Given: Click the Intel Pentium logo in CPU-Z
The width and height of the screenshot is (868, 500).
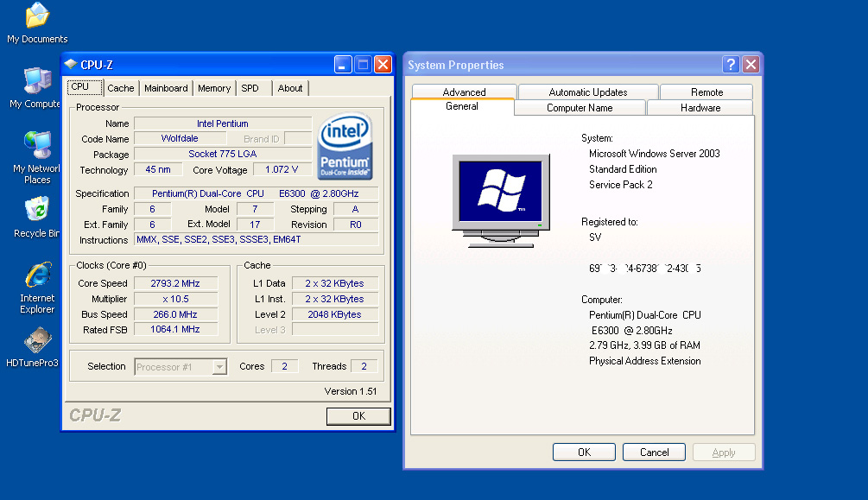Looking at the screenshot, I should click(345, 147).
